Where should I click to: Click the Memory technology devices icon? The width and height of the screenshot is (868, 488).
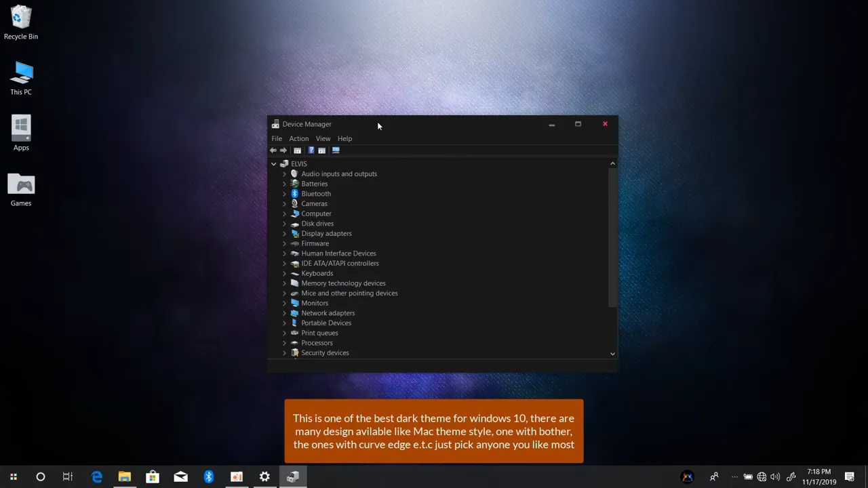point(294,283)
